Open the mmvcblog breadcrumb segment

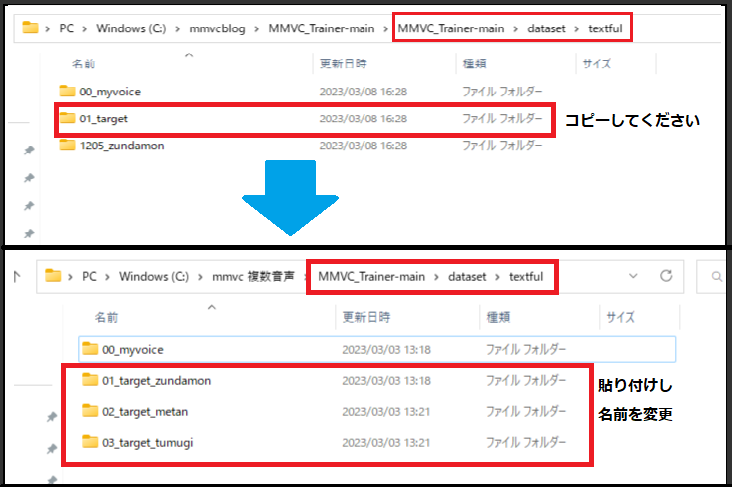[x=217, y=29]
